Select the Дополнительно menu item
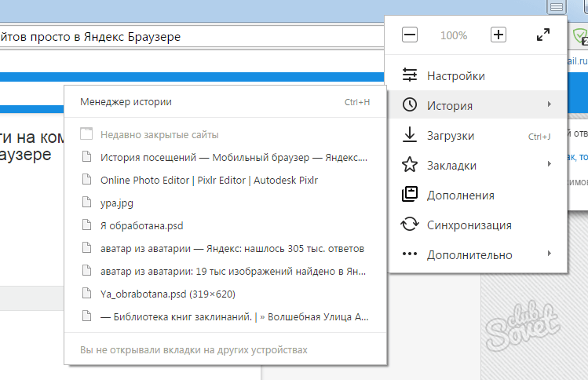588x380 pixels. pyautogui.click(x=469, y=254)
